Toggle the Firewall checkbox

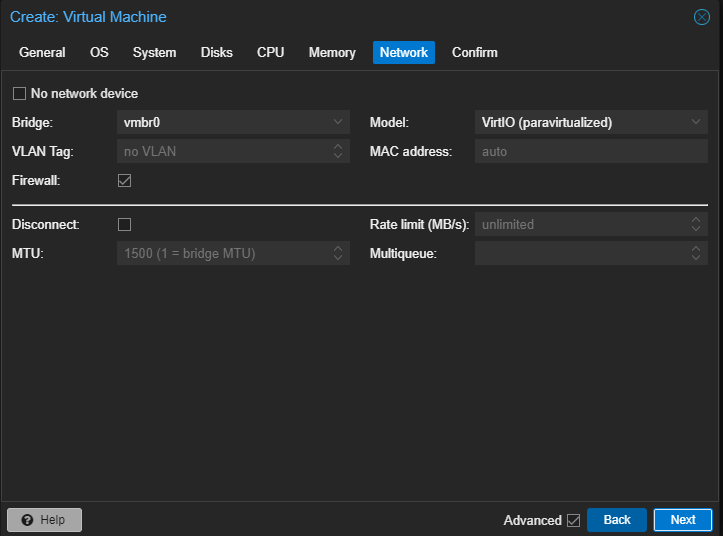(x=125, y=181)
